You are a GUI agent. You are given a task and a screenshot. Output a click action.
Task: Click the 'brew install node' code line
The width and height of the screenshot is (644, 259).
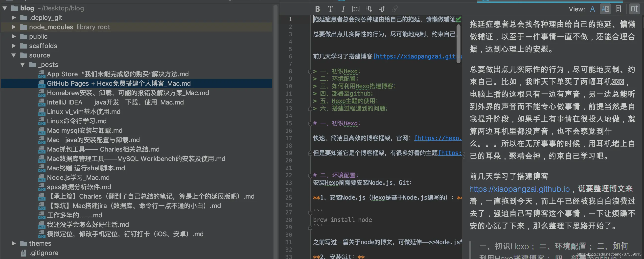343,220
